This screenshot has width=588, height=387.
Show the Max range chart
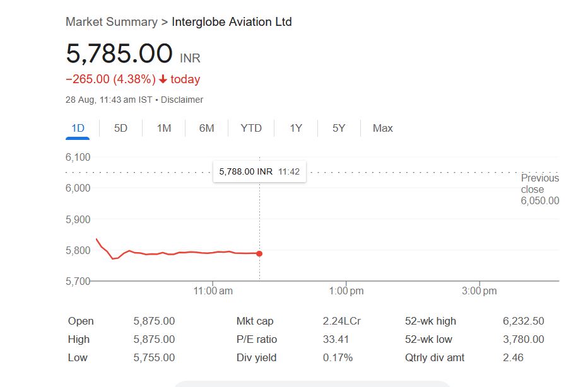coord(382,128)
